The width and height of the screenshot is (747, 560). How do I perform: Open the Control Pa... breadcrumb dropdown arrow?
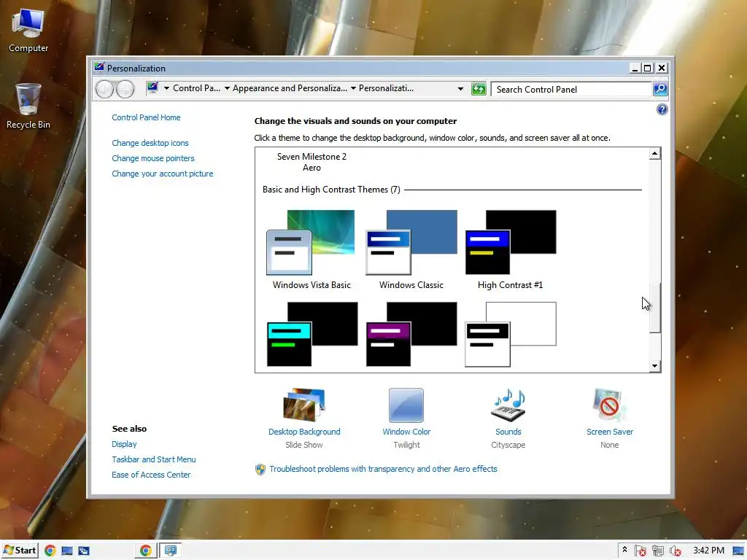point(167,88)
